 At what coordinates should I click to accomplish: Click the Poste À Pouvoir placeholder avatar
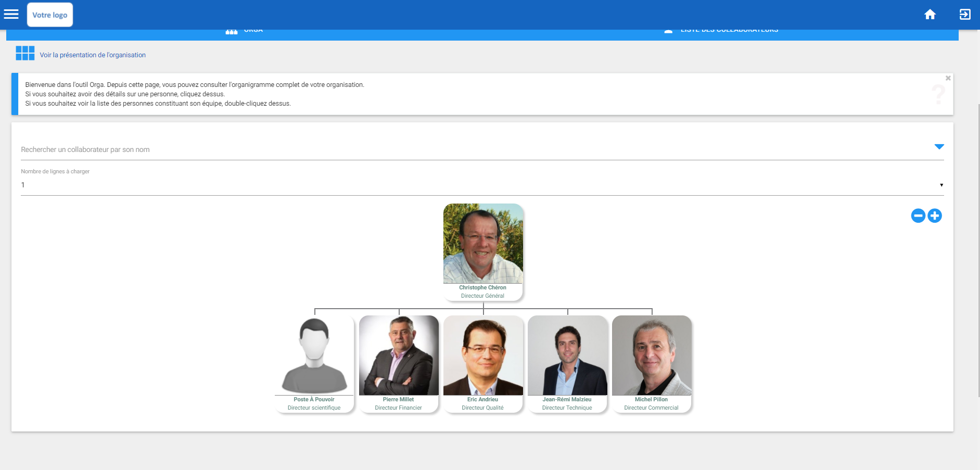point(314,355)
